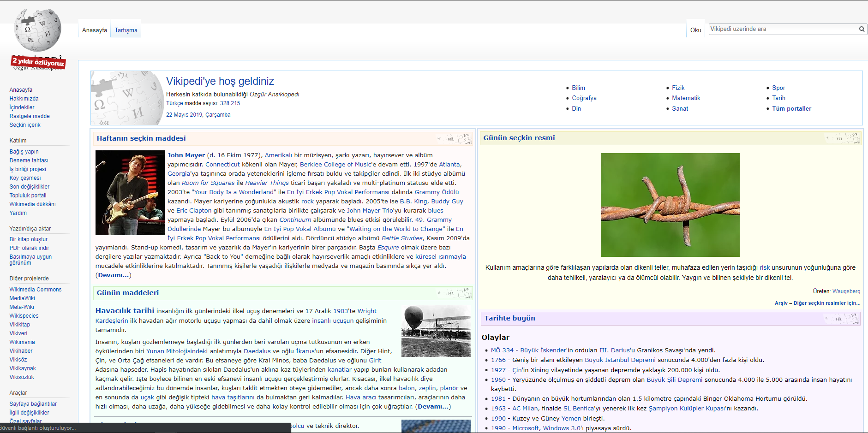
Task: Open Topluluk portali
Action: point(28,196)
